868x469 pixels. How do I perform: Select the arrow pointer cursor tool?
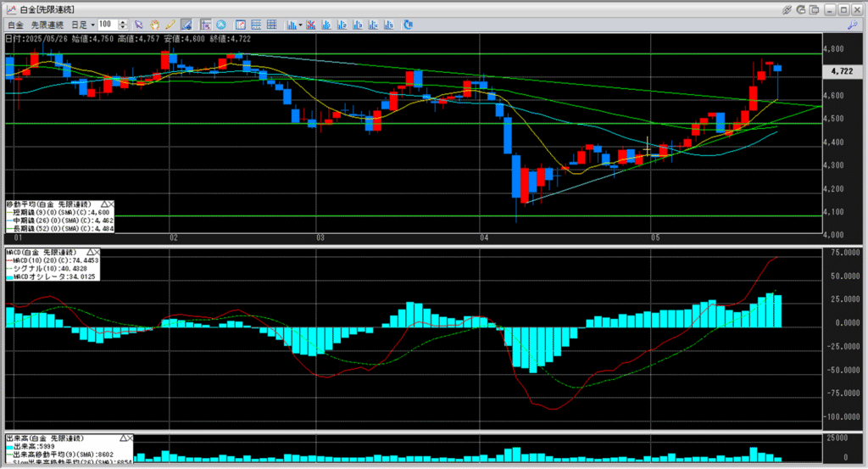pyautogui.click(x=140, y=25)
